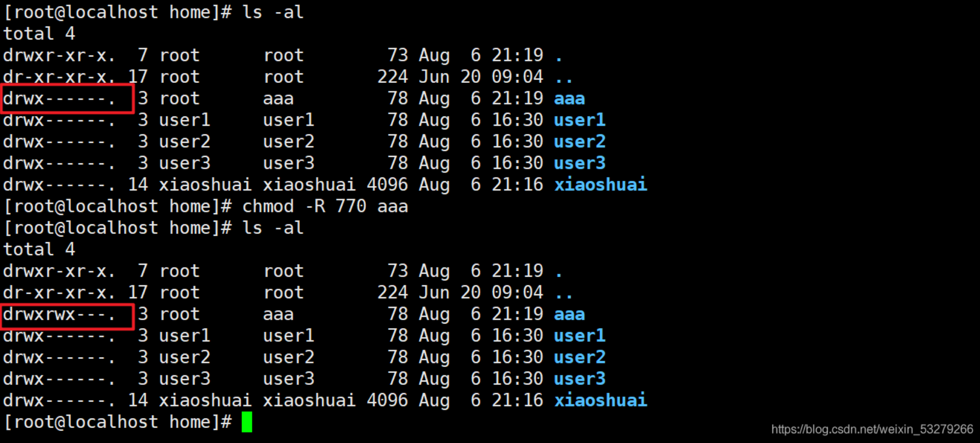Click the first 'total 4' line
The image size is (980, 443).
(x=39, y=33)
